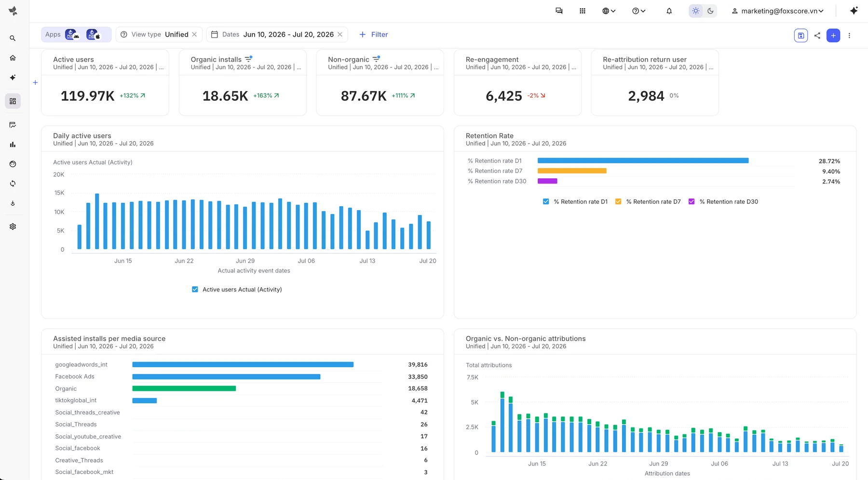
Task: Open the flag-message icon in the sidebar
Action: 13,125
